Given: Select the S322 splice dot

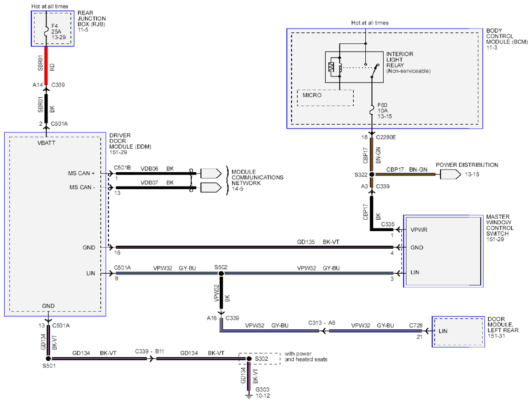Looking at the screenshot, I should (x=372, y=175).
